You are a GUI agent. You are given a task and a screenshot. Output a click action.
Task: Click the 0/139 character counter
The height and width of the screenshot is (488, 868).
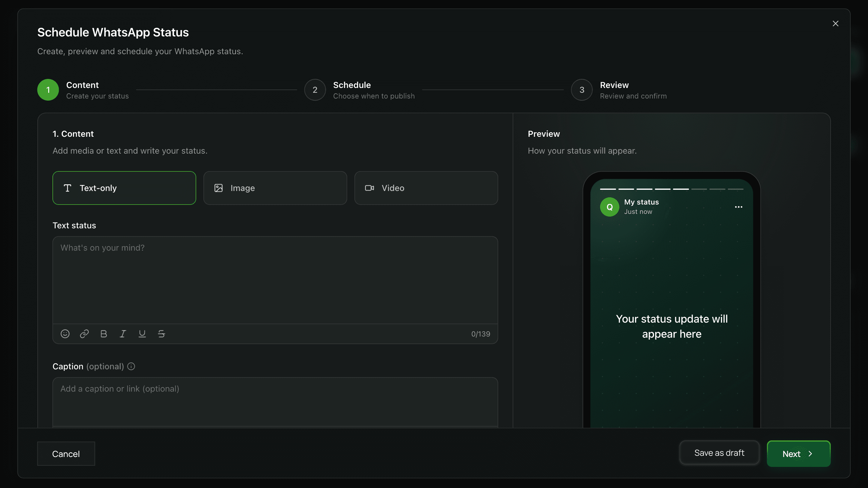click(480, 334)
